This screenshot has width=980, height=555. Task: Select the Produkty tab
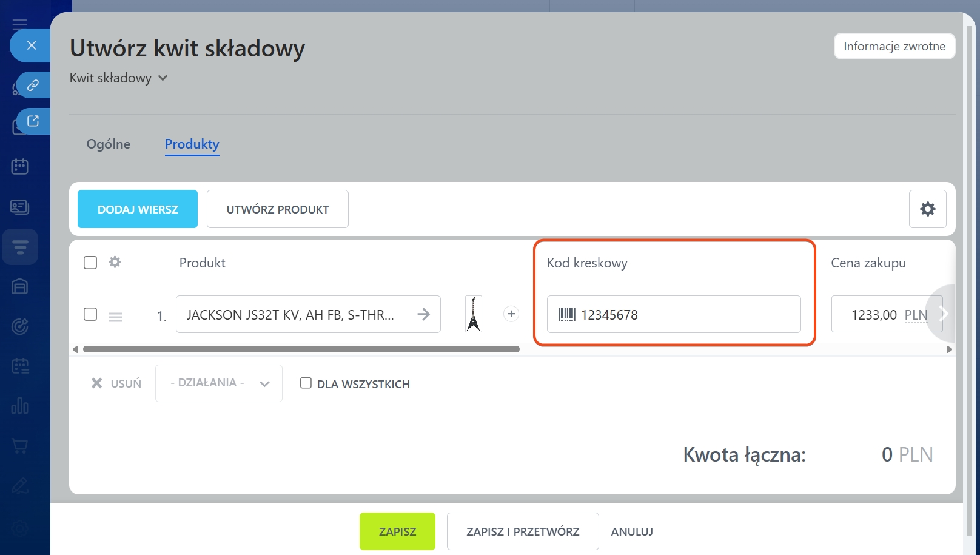(x=192, y=144)
